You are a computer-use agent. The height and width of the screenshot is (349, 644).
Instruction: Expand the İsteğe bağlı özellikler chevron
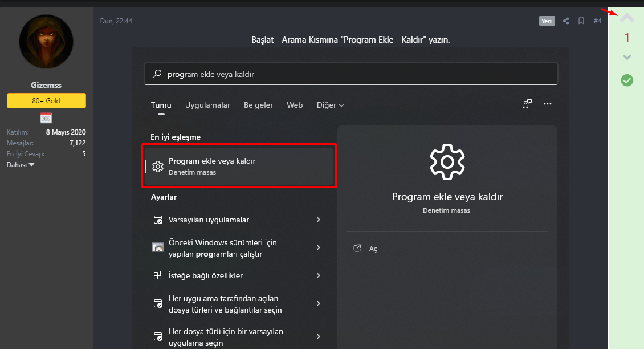point(318,275)
